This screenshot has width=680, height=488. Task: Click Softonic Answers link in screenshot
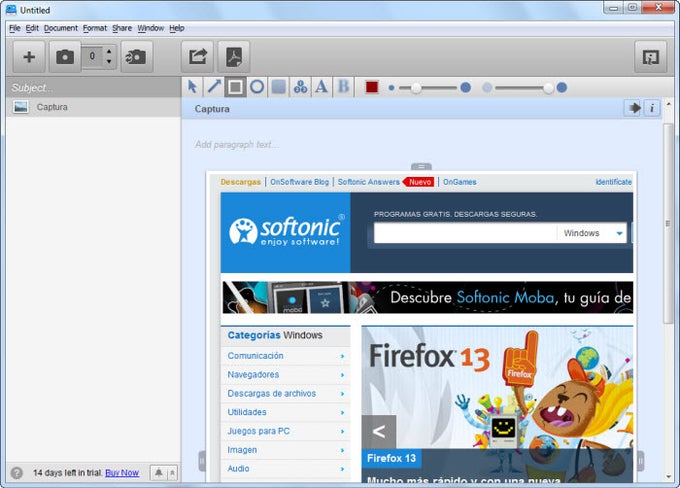coord(369,182)
